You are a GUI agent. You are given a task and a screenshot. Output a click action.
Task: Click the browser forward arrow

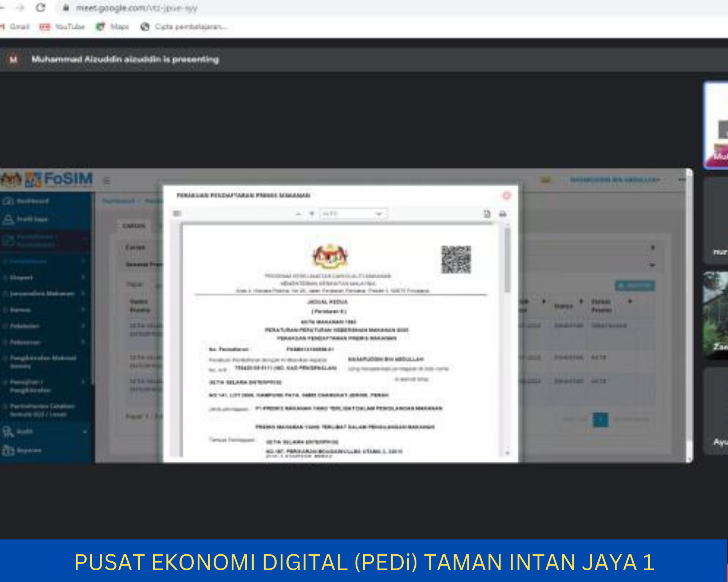tap(20, 7)
